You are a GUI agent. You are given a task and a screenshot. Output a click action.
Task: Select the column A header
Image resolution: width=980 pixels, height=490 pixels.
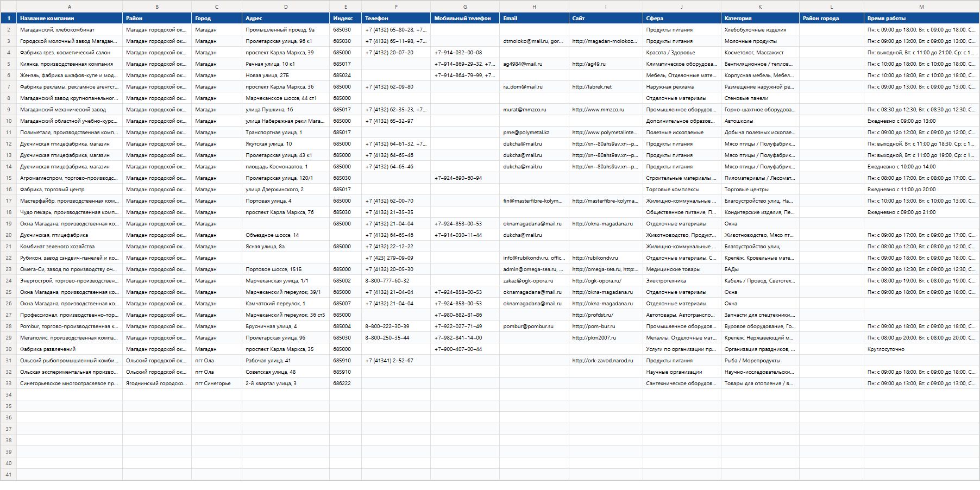tap(70, 7)
